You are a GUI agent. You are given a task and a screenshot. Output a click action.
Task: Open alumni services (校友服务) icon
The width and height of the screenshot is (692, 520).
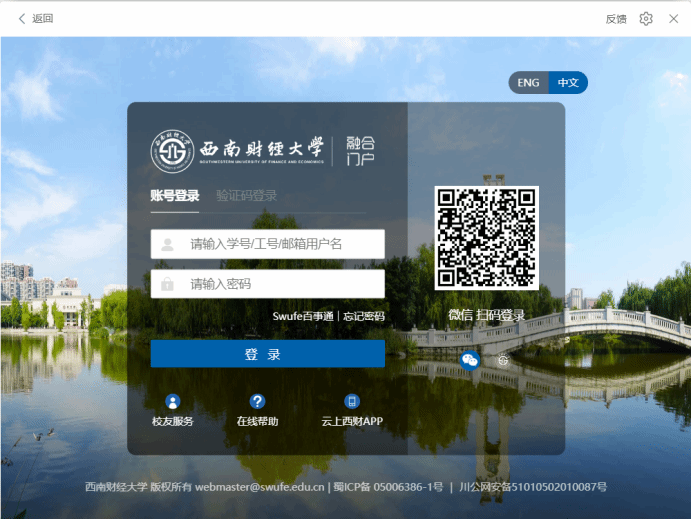(x=173, y=402)
